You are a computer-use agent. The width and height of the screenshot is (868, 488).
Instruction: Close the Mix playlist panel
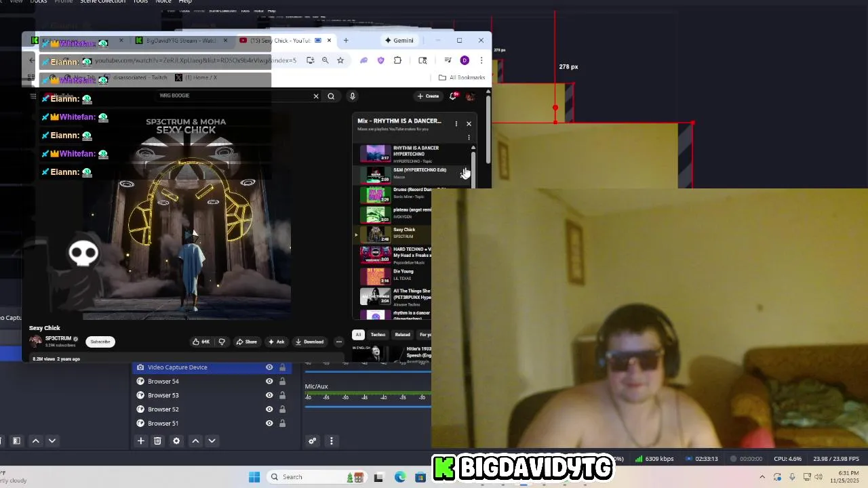469,124
